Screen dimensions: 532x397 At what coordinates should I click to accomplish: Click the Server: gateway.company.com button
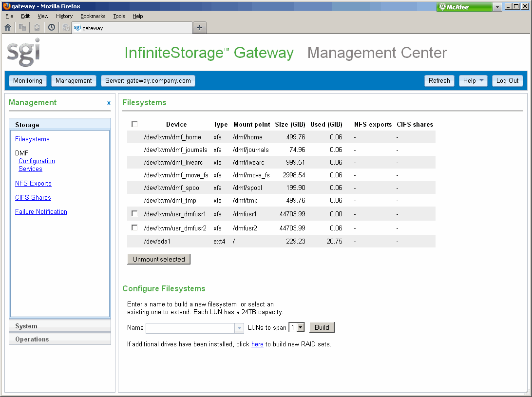[x=148, y=81]
